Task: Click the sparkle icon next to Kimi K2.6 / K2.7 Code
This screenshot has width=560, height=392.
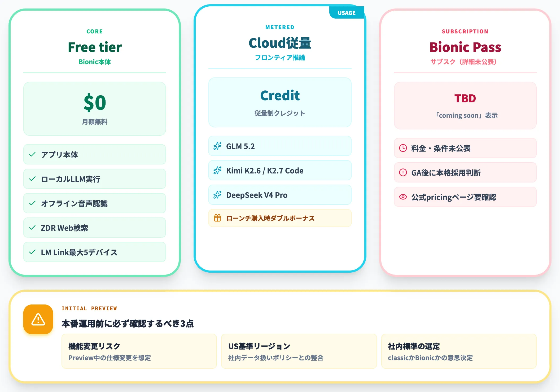Action: (x=217, y=170)
